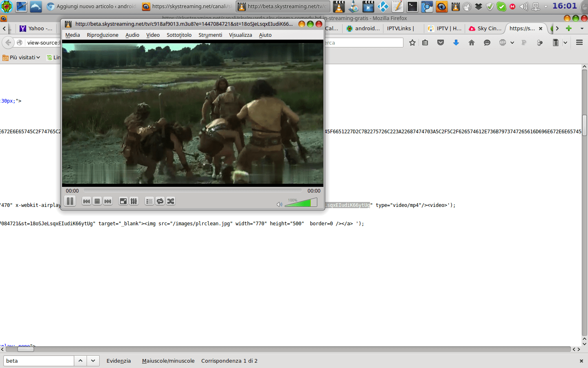Image resolution: width=588 pixels, height=368 pixels.
Task: Open the terminal from the panel
Action: click(412, 7)
